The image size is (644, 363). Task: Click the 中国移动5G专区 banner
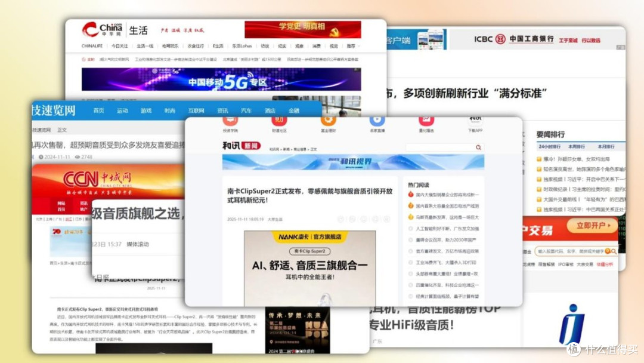[221, 79]
